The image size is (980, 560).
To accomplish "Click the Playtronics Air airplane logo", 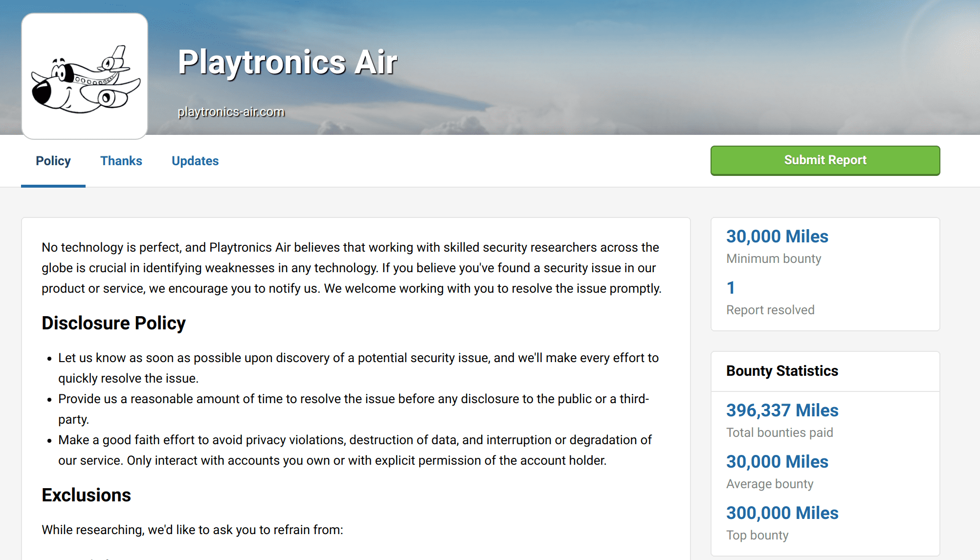I will [85, 76].
